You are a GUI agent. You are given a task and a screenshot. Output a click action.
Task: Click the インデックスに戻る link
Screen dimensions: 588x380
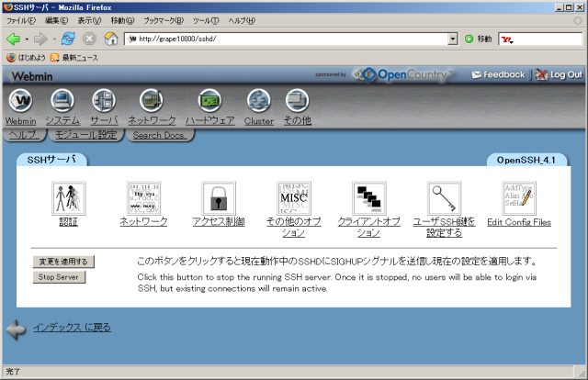tap(72, 328)
